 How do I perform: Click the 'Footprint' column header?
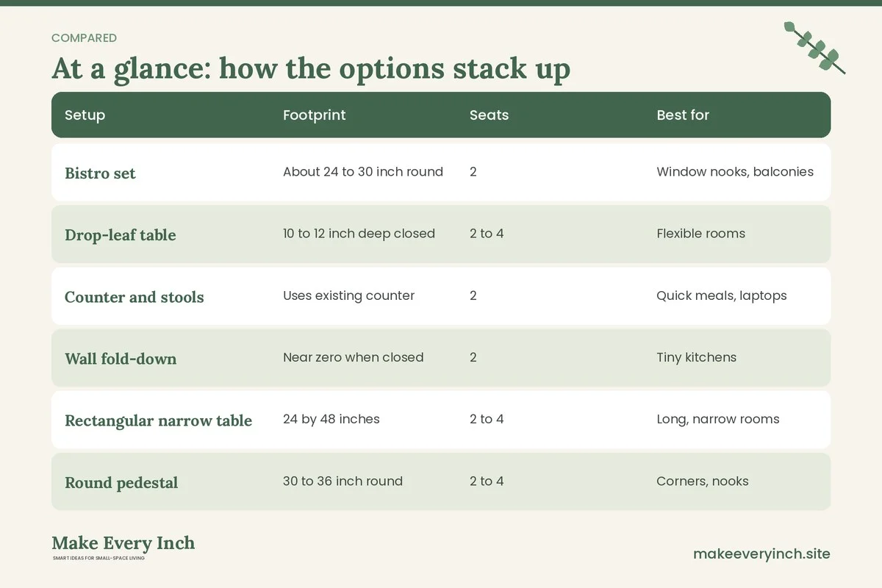pos(314,115)
